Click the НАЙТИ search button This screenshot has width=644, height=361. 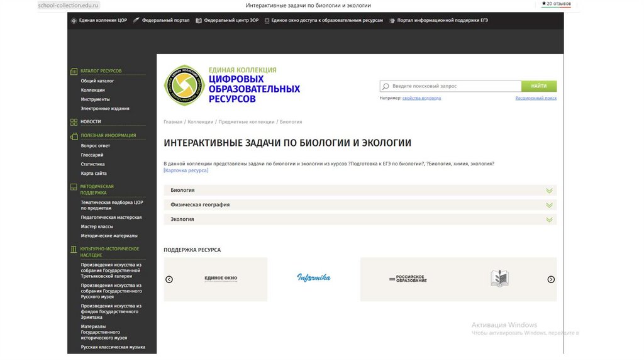pyautogui.click(x=539, y=86)
